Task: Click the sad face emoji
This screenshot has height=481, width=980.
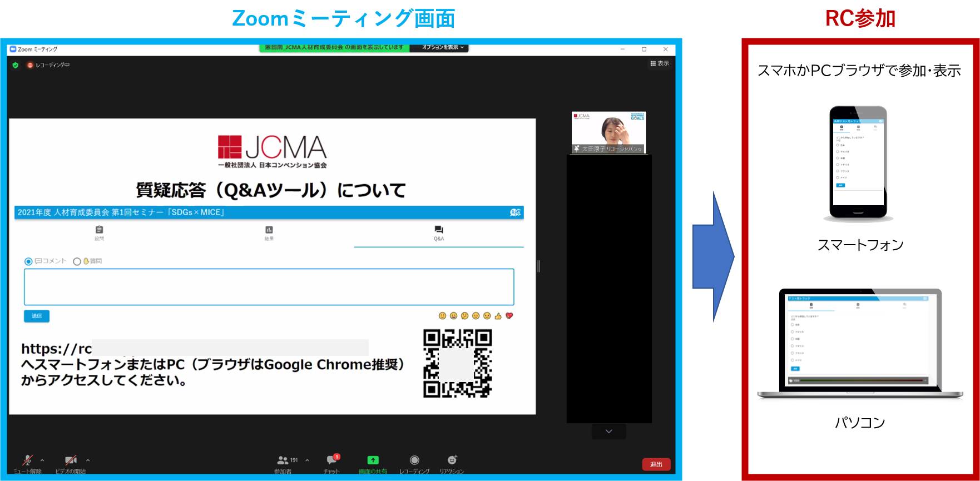Action: pos(476,316)
